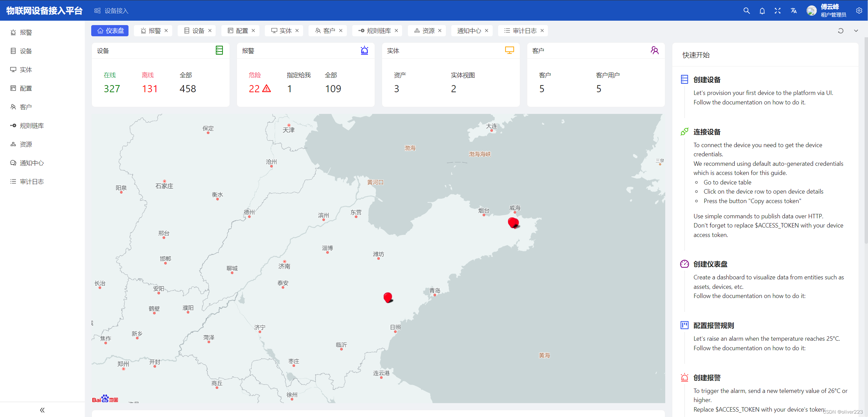Open the notifications bell icon

pyautogui.click(x=762, y=11)
